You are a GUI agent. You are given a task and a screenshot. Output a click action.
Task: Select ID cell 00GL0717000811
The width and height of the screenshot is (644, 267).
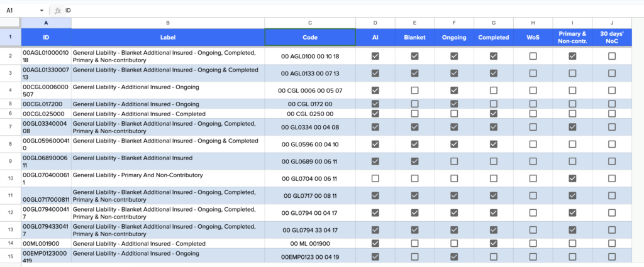click(46, 196)
